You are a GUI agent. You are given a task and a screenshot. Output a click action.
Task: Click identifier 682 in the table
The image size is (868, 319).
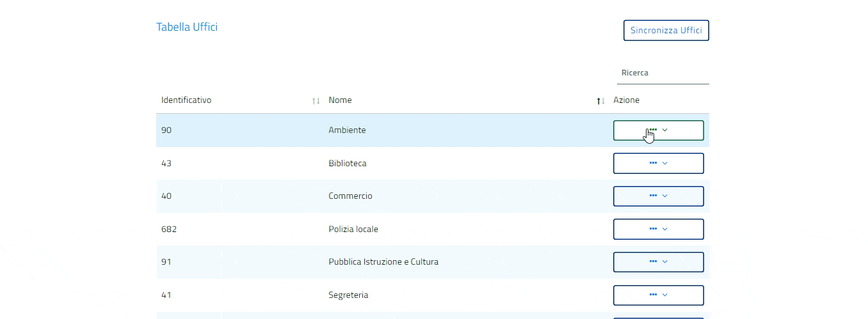tap(169, 230)
